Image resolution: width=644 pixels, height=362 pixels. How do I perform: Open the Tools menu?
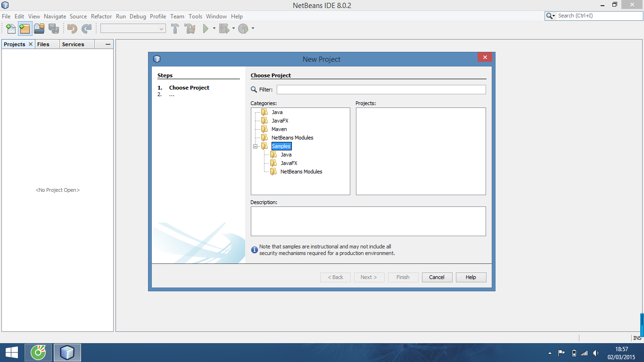click(195, 16)
